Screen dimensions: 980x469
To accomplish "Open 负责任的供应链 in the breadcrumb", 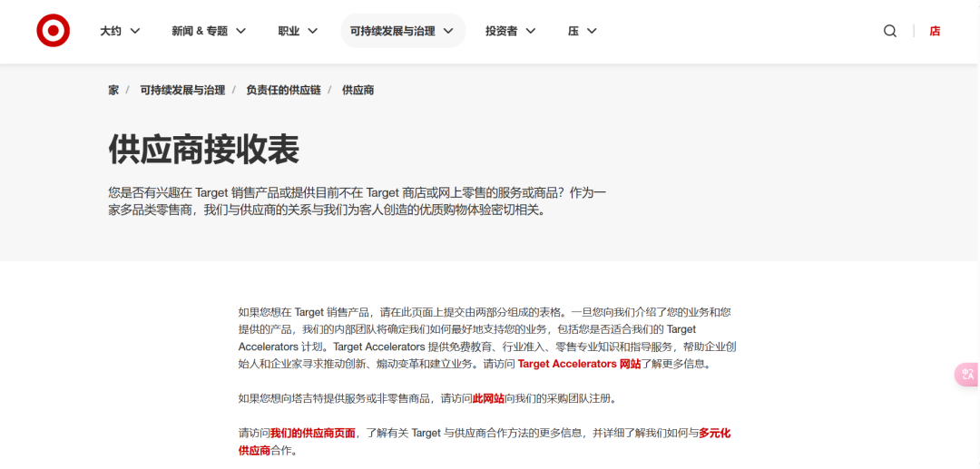I will [x=283, y=90].
